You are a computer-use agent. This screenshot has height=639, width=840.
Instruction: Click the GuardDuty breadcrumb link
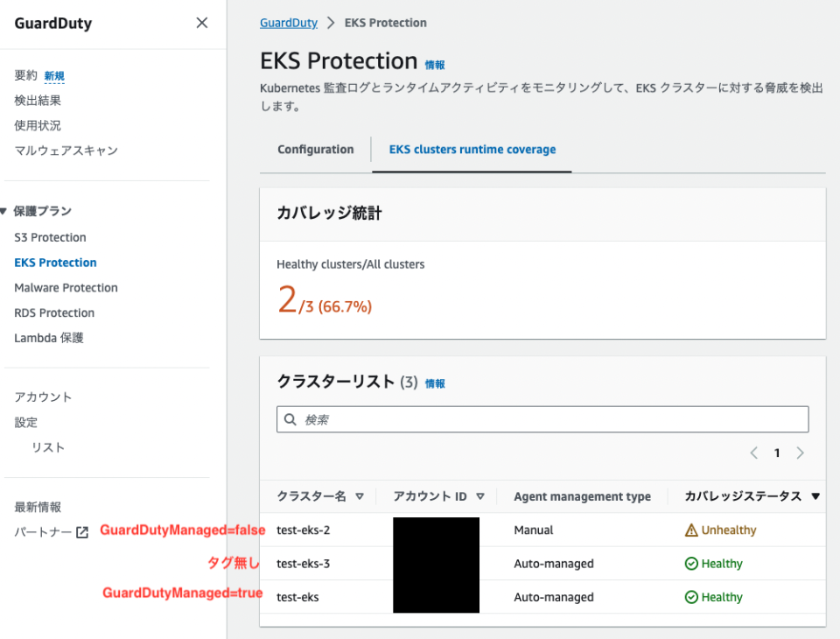(288, 22)
